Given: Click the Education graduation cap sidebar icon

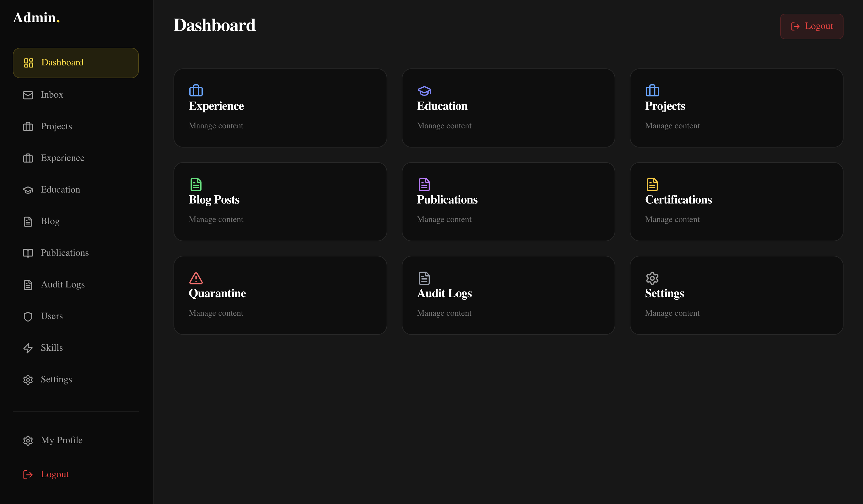Looking at the screenshot, I should pyautogui.click(x=28, y=190).
